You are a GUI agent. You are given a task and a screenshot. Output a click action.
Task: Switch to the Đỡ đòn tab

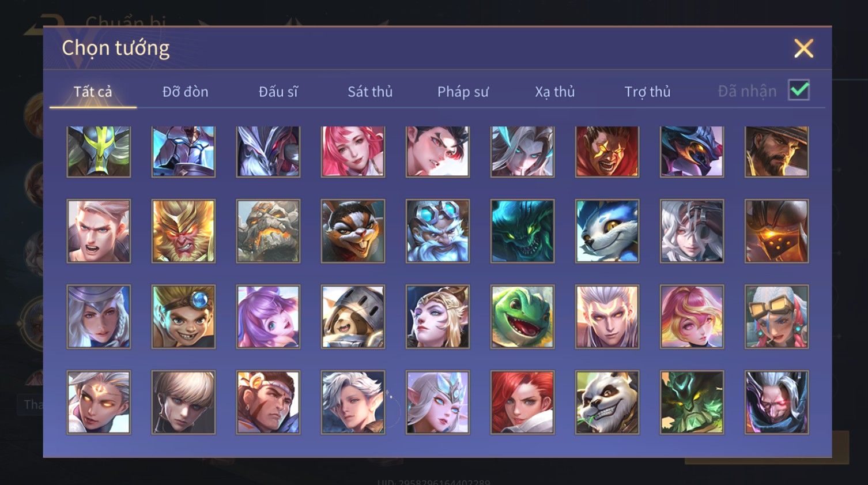click(x=185, y=92)
